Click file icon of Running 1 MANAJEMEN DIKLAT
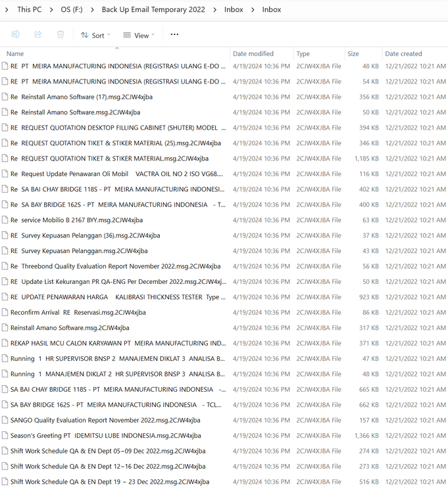 (5, 374)
